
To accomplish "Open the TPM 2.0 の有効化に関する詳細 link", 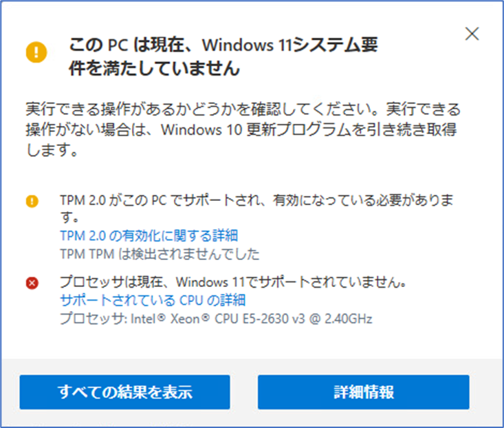I will click(149, 236).
